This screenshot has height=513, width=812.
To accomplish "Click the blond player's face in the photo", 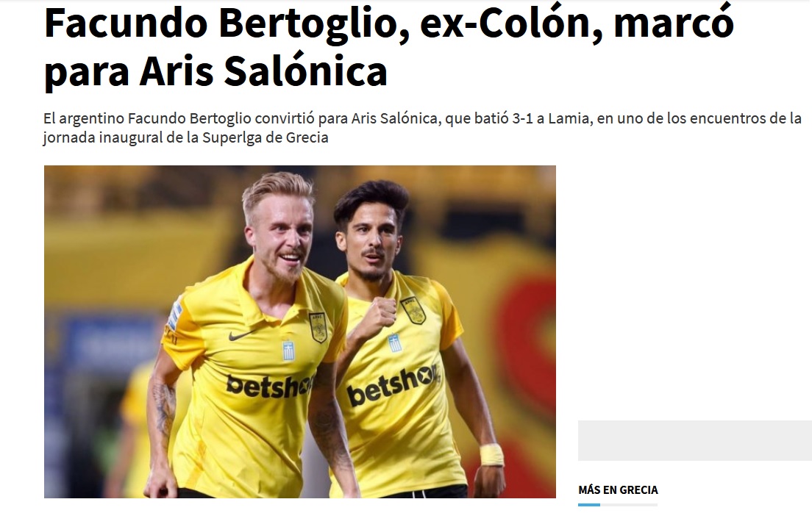I will point(279,235).
